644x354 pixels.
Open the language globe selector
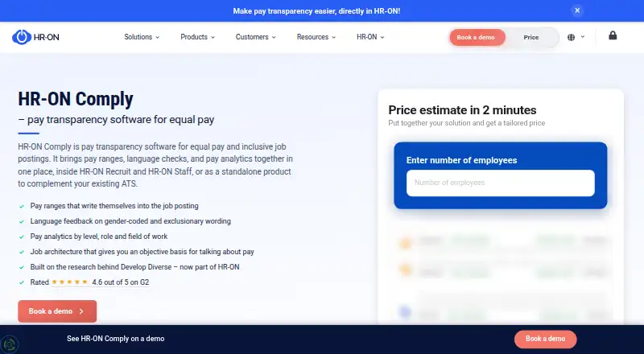571,37
